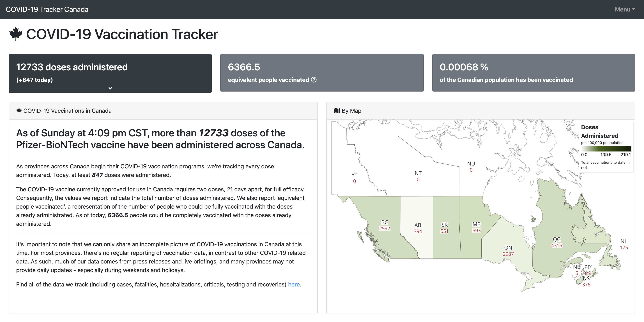Click the Nunavut NU label
The width and height of the screenshot is (644, 322).
(x=471, y=164)
